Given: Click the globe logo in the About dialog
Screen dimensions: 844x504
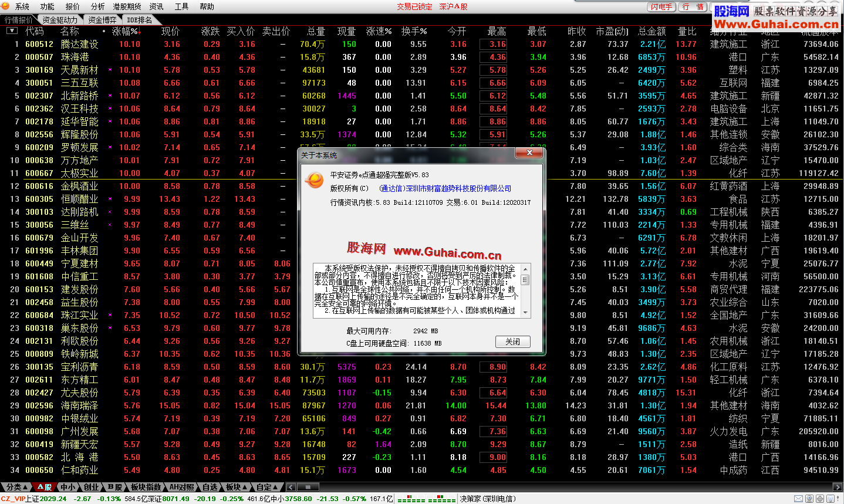Looking at the screenshot, I should (314, 180).
